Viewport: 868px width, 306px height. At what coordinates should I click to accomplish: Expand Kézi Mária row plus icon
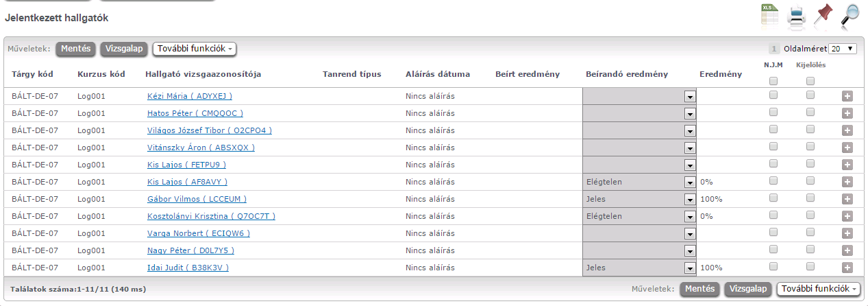pos(847,96)
